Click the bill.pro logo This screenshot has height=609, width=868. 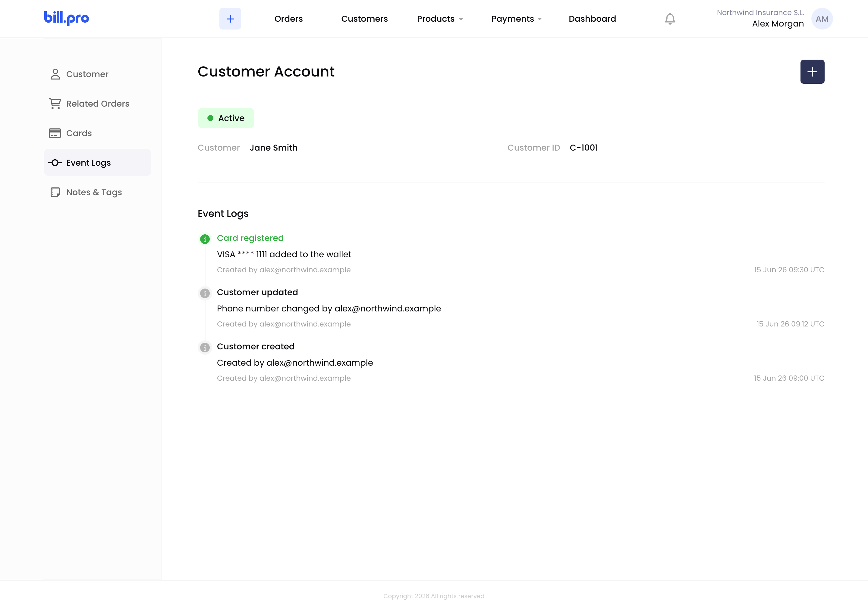(67, 18)
